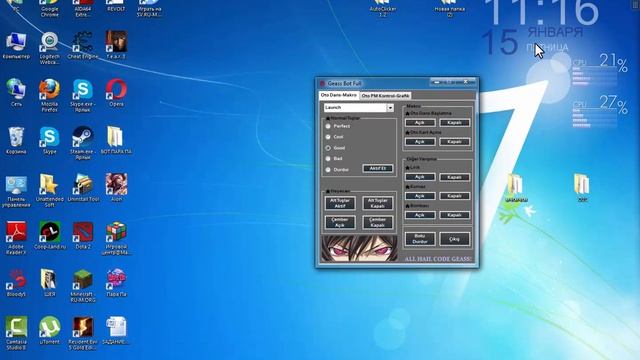Click the Botu Durdur button

click(420, 239)
